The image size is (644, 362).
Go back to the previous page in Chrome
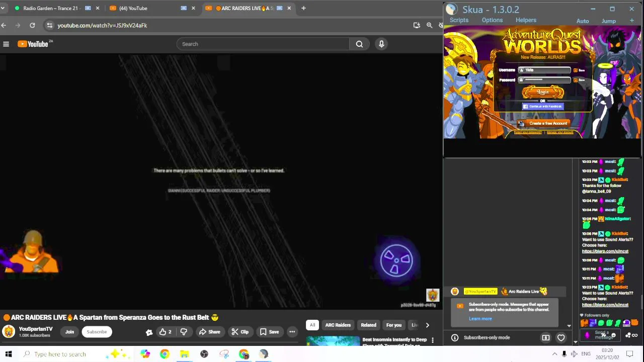(x=4, y=25)
